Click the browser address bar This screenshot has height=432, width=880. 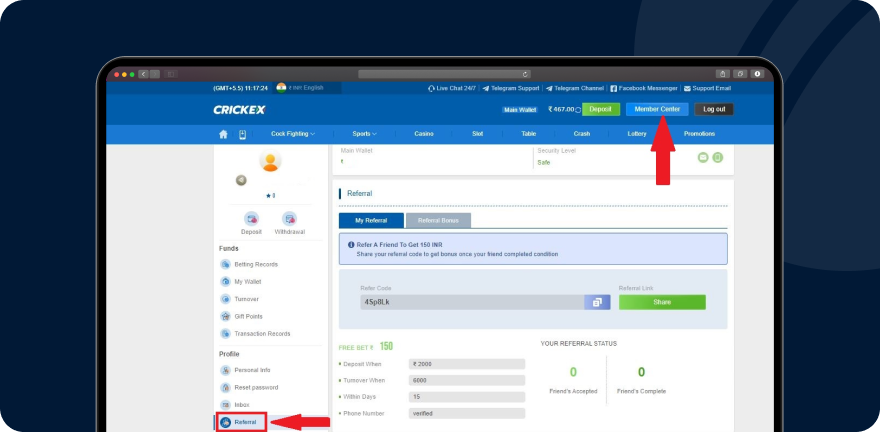click(444, 74)
